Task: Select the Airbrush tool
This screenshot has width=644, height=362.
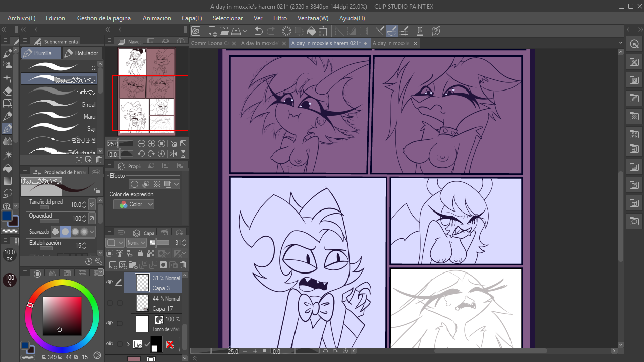Action: click(8, 66)
